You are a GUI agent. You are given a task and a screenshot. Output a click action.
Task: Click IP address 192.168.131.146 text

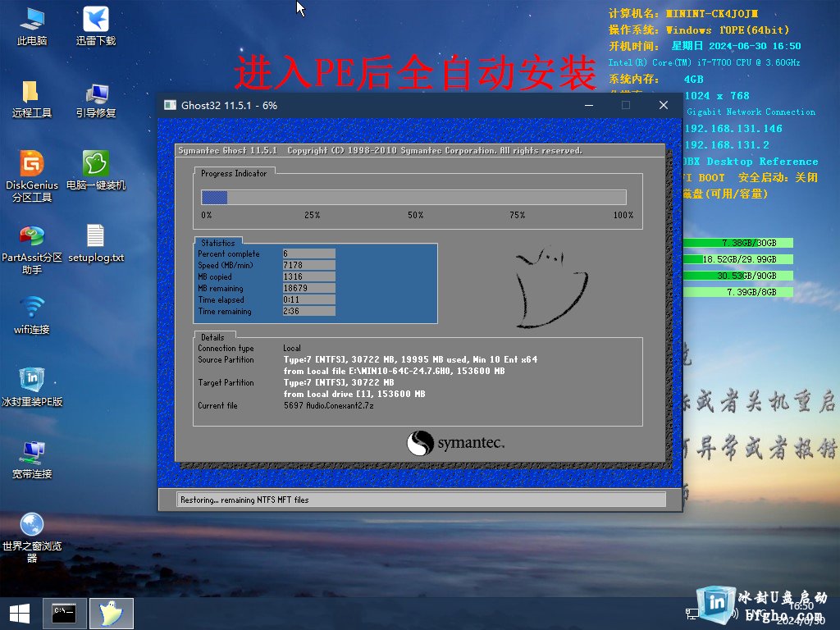coord(733,129)
